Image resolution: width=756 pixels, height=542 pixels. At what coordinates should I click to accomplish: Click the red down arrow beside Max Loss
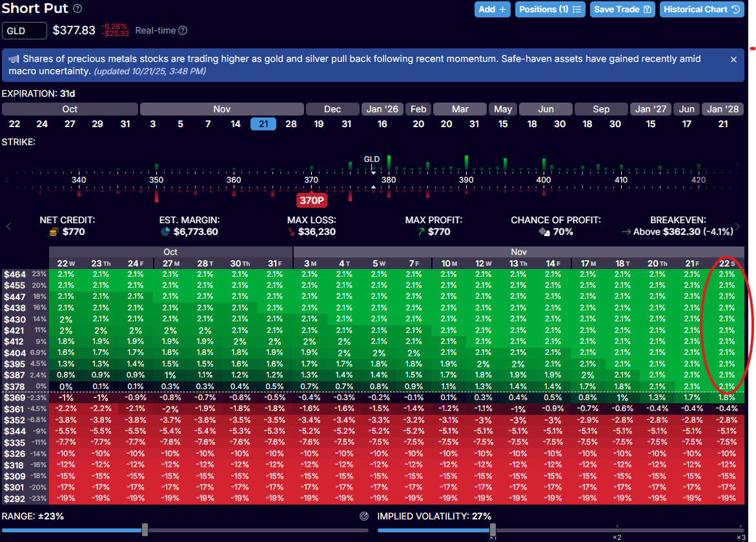tap(292, 231)
